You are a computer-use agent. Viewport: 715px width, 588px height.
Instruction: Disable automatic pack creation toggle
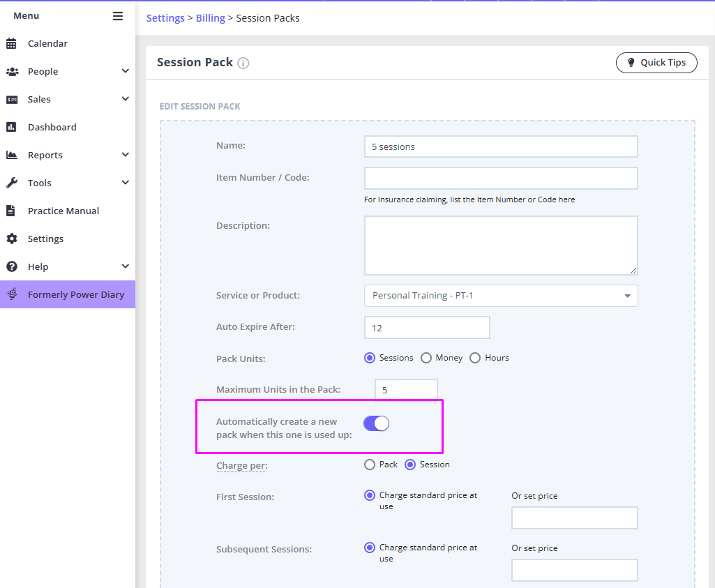(x=376, y=423)
